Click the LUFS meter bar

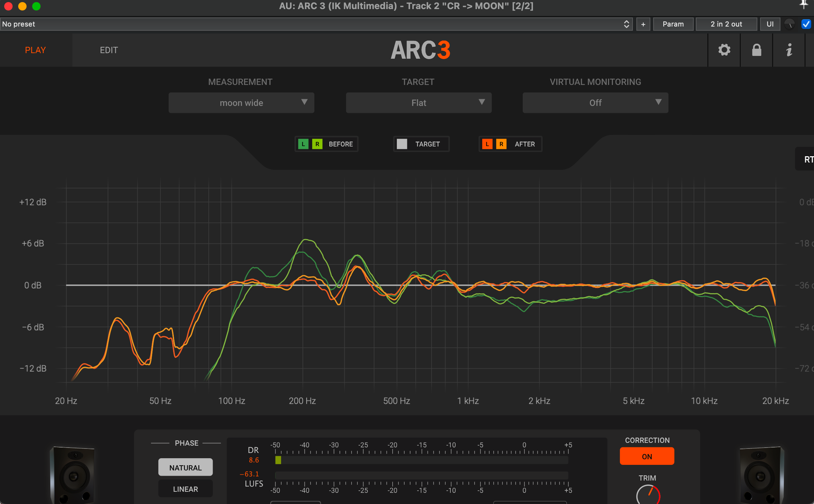point(421,475)
